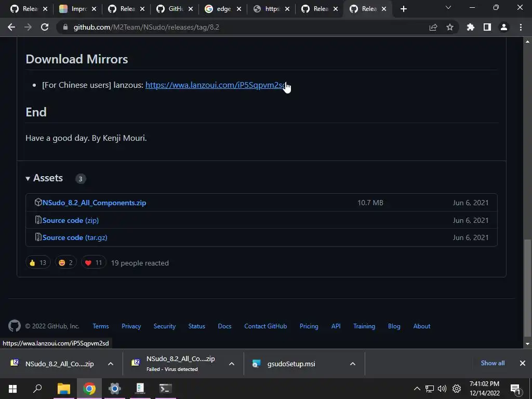This screenshot has width=532, height=399.
Task: Open the taskbar icon beside the terminal
Action: click(x=140, y=389)
